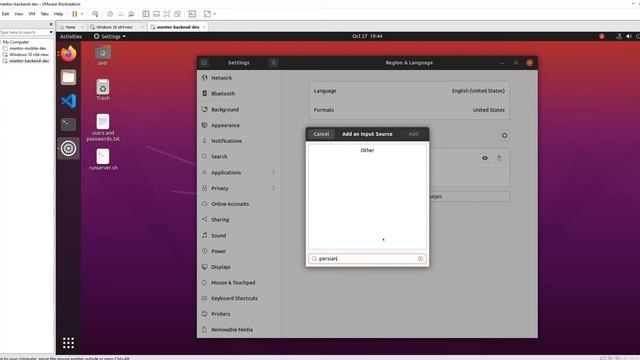Screen dimensions: 640x360
Task: Open the VMware VM menu
Action: tap(32, 14)
